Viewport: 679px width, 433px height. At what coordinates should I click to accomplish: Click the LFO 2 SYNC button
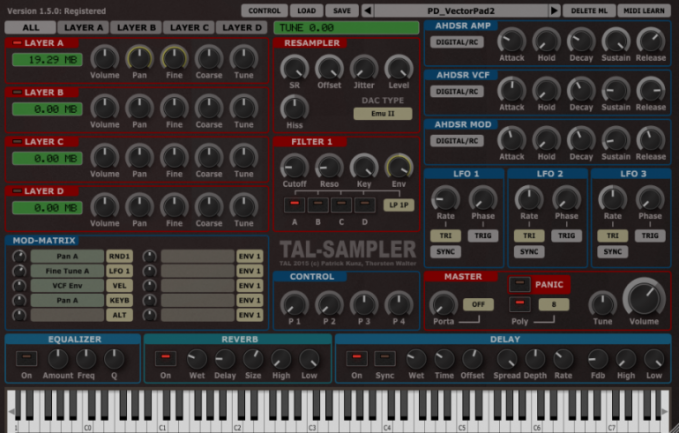click(529, 252)
